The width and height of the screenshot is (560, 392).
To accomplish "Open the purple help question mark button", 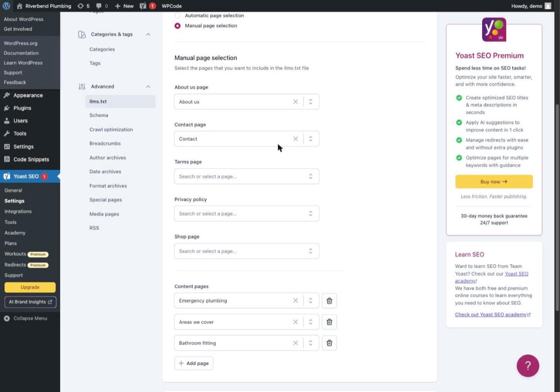I will click(x=528, y=365).
